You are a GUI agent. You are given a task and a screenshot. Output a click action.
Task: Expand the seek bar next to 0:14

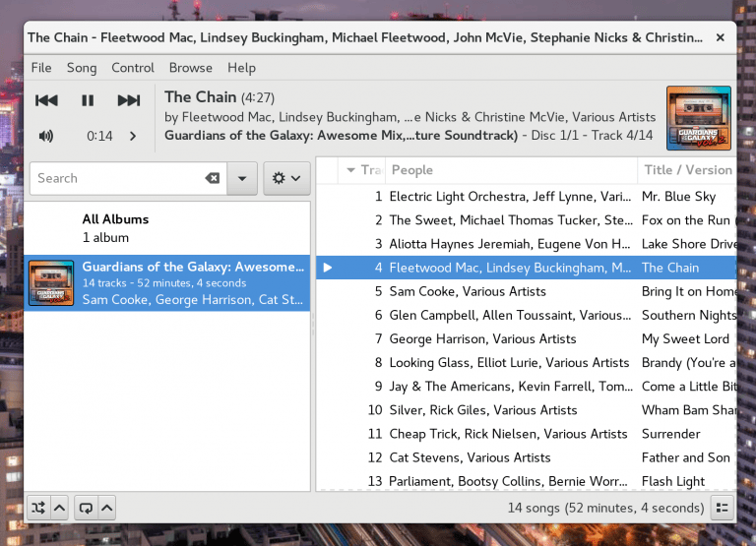tap(133, 137)
